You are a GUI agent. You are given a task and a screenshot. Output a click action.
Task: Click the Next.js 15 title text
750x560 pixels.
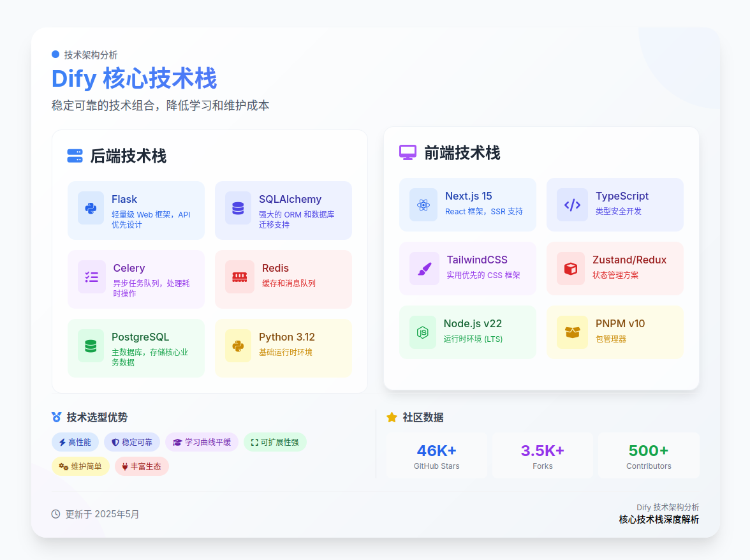click(x=469, y=196)
